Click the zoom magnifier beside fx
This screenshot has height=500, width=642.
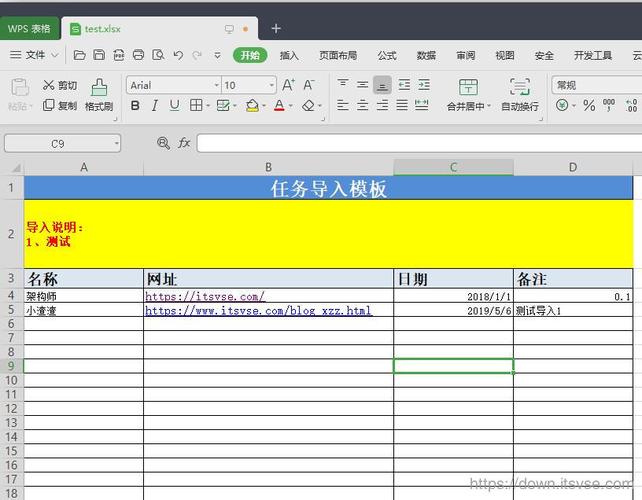click(x=163, y=143)
